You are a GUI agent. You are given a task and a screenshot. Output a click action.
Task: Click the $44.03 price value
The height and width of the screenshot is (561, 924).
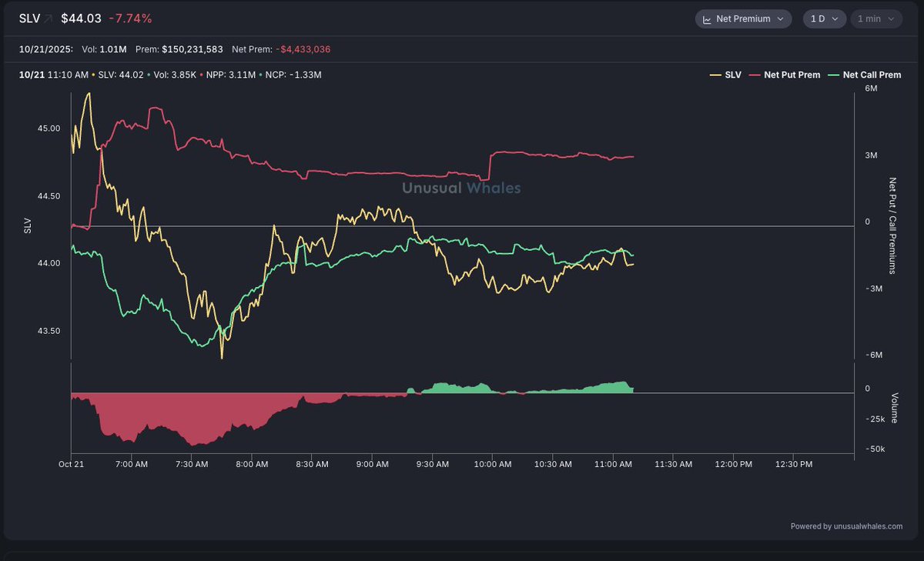click(x=82, y=18)
